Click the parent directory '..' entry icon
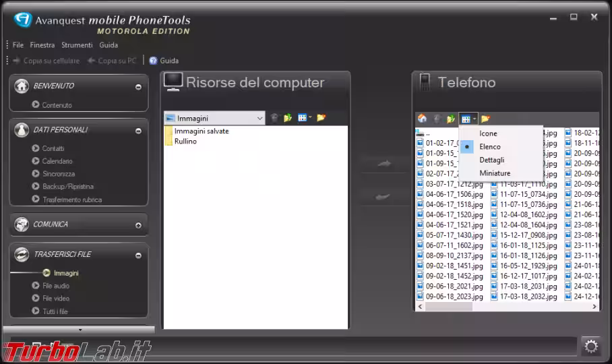Viewport: 612px width, 364px height. pos(420,133)
